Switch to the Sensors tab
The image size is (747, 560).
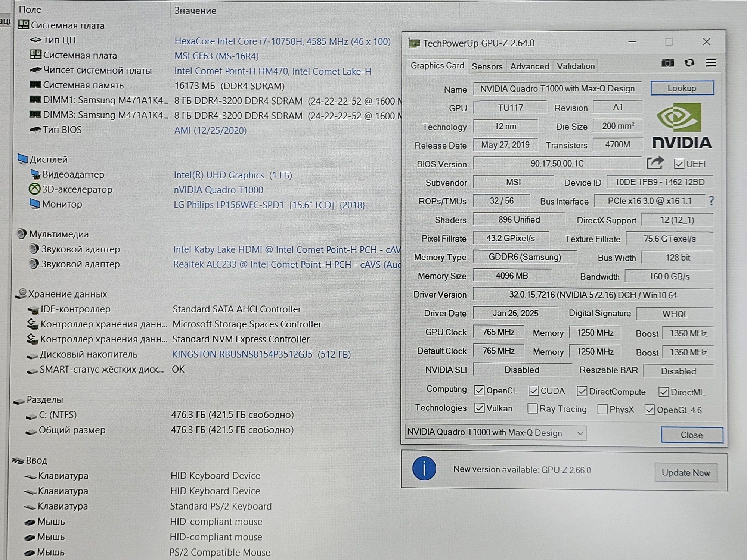[487, 66]
